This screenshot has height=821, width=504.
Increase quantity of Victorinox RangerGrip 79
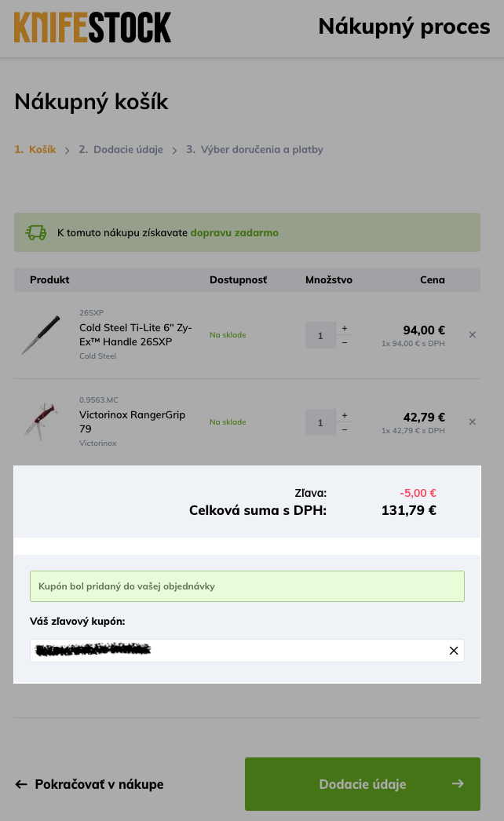[x=345, y=415]
